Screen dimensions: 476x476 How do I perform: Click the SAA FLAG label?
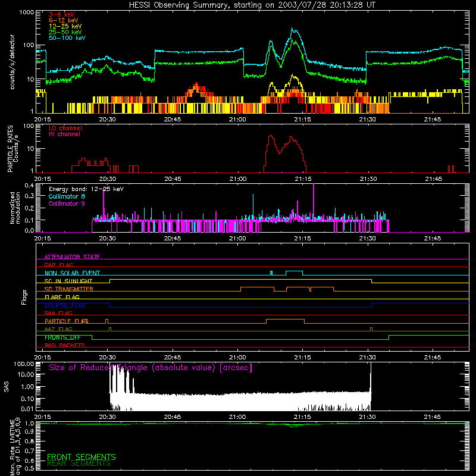click(x=58, y=314)
